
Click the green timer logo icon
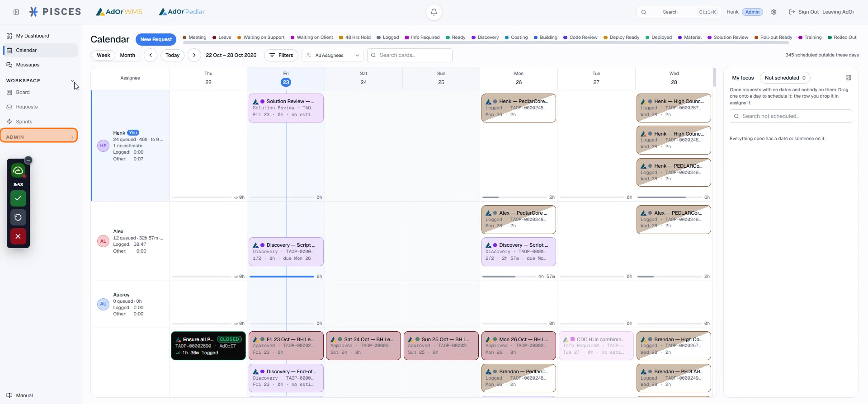click(18, 171)
